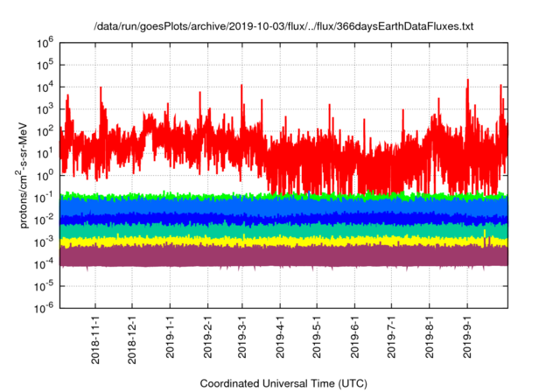
Task: Select the 2018-12-1 x-axis tick label
Action: click(x=133, y=339)
